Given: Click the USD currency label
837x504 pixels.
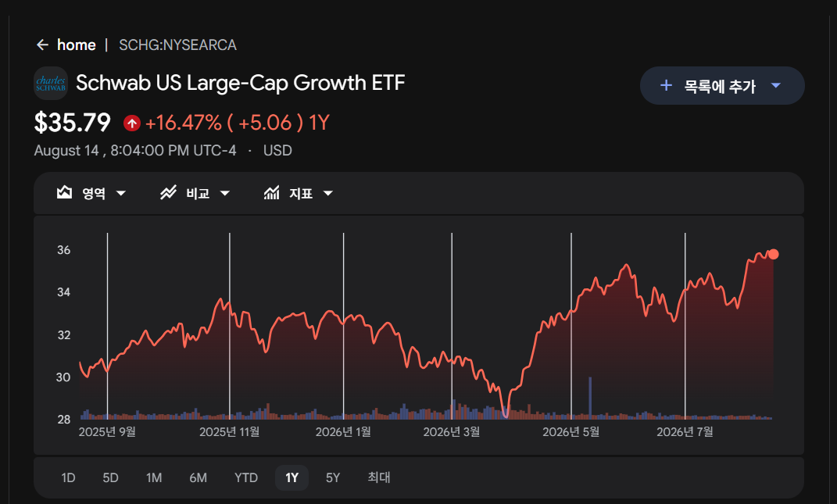Looking at the screenshot, I should [x=277, y=151].
